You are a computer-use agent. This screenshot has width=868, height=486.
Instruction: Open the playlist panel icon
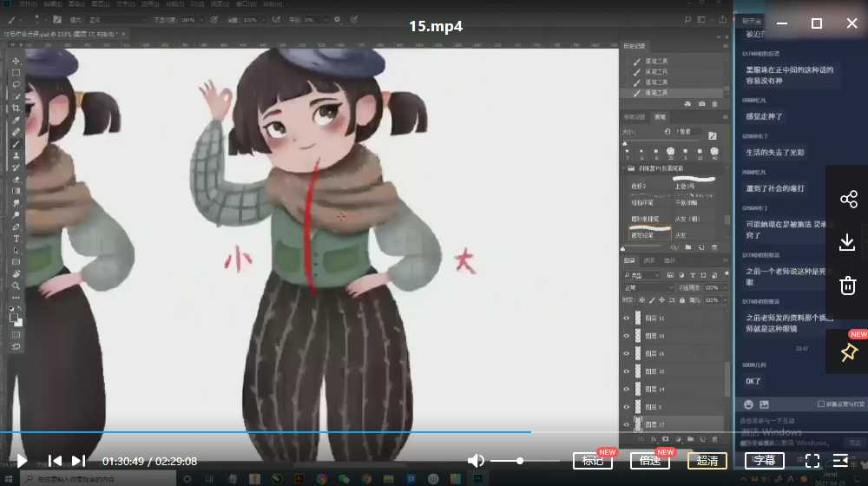(x=840, y=461)
